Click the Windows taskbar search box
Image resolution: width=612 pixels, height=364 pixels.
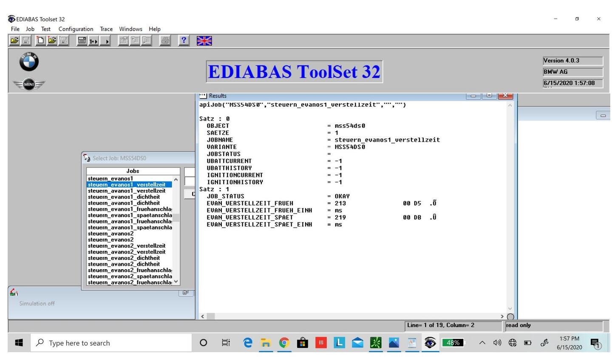pos(111,343)
